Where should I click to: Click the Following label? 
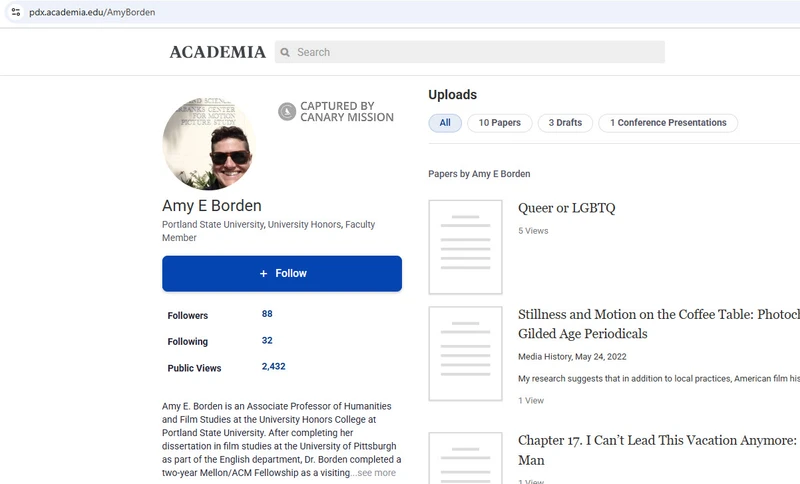point(188,342)
